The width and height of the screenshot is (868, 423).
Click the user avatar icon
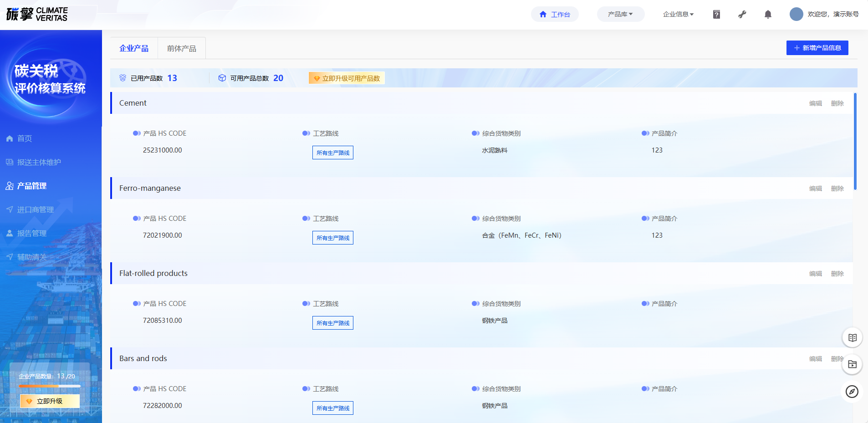(x=796, y=14)
